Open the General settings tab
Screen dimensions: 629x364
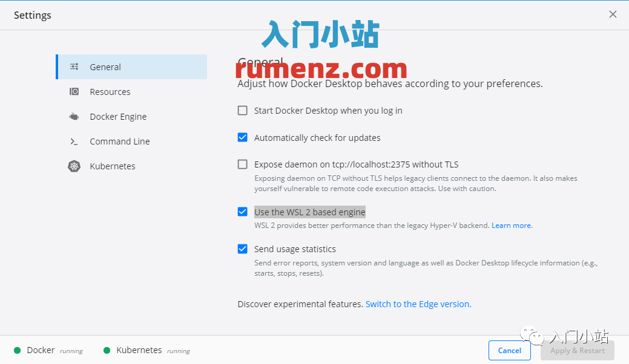point(131,67)
